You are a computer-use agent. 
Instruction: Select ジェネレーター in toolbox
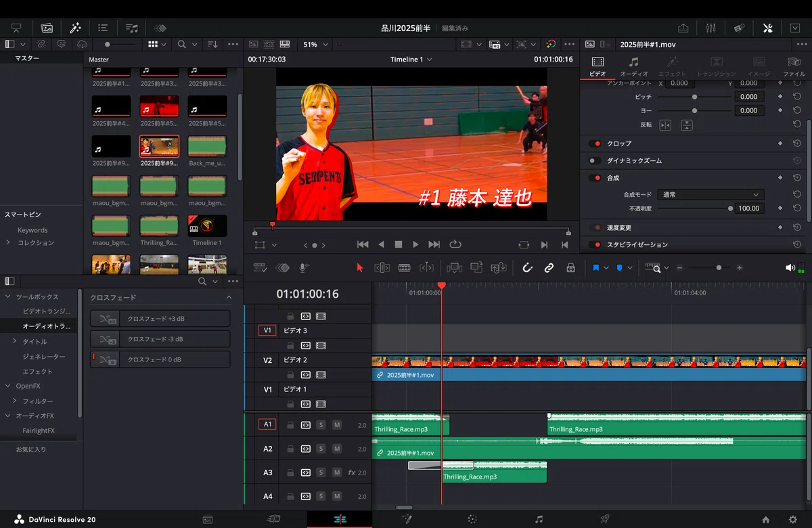(x=44, y=357)
